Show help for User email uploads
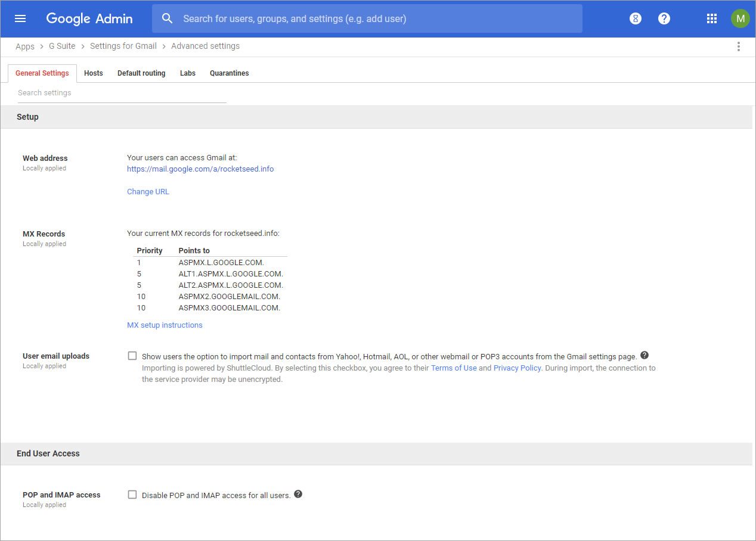The width and height of the screenshot is (756, 541). pos(645,356)
